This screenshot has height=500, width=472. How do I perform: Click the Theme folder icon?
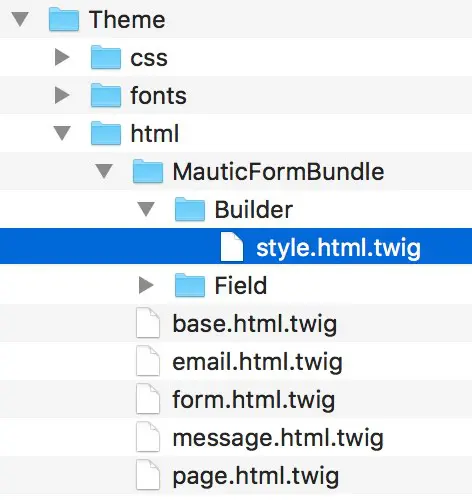pos(64,19)
